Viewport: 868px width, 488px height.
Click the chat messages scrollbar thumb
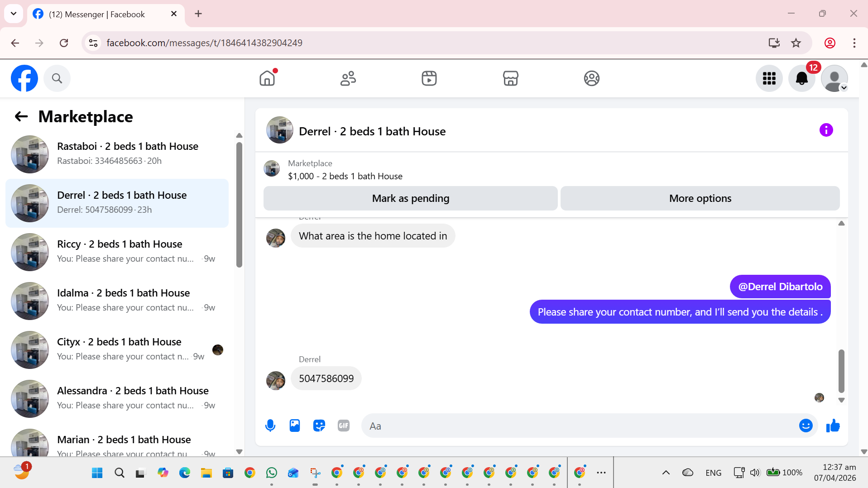coord(841,371)
